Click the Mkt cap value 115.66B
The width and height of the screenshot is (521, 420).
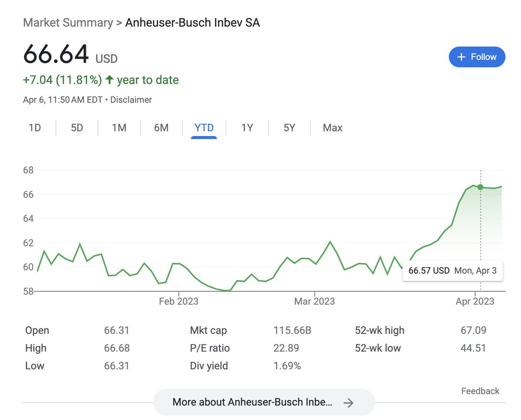[292, 331]
